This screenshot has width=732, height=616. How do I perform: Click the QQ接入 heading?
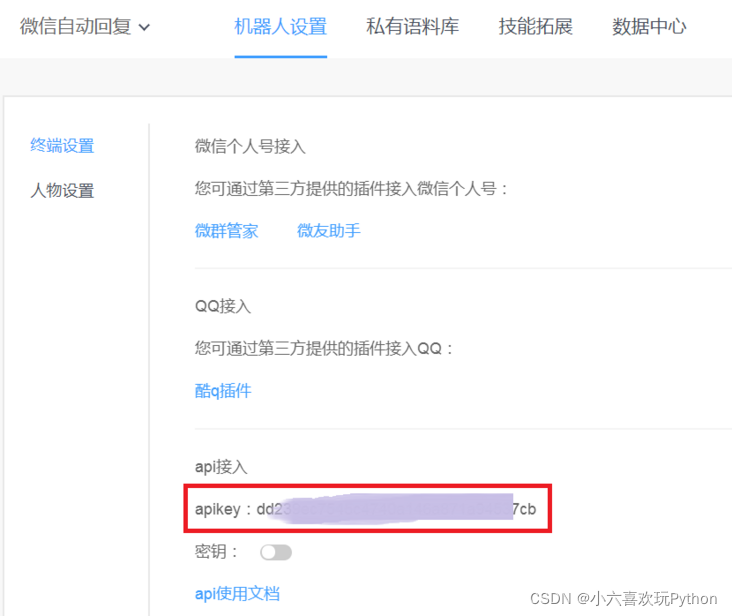point(223,306)
